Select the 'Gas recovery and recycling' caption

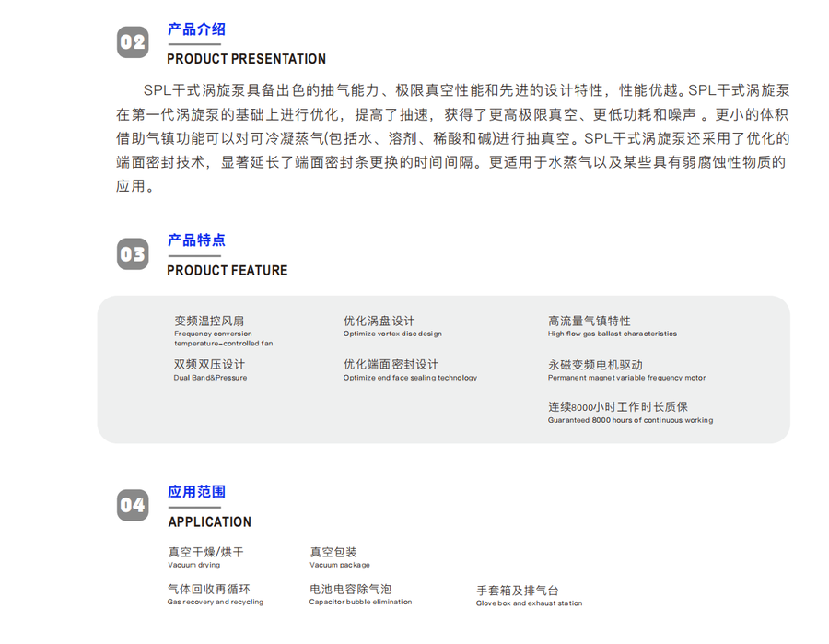pos(216,602)
